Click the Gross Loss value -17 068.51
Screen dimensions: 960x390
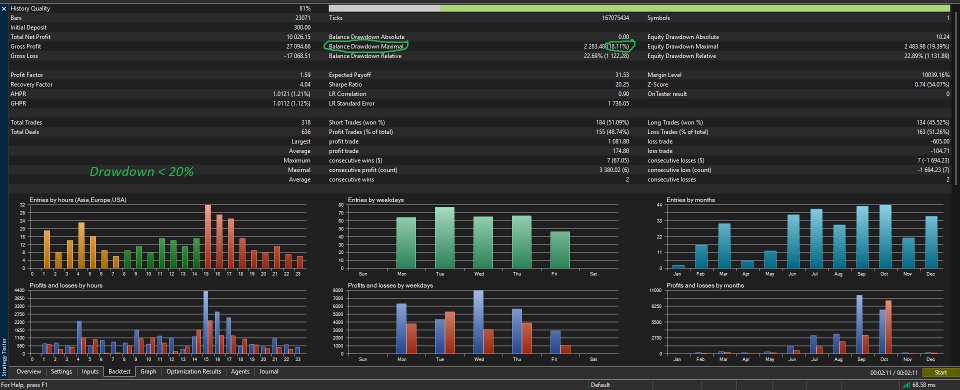(298, 56)
